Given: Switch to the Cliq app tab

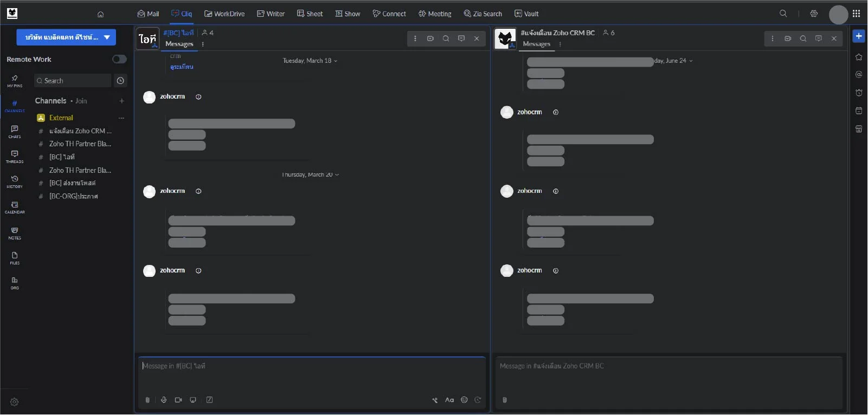Looking at the screenshot, I should point(182,14).
